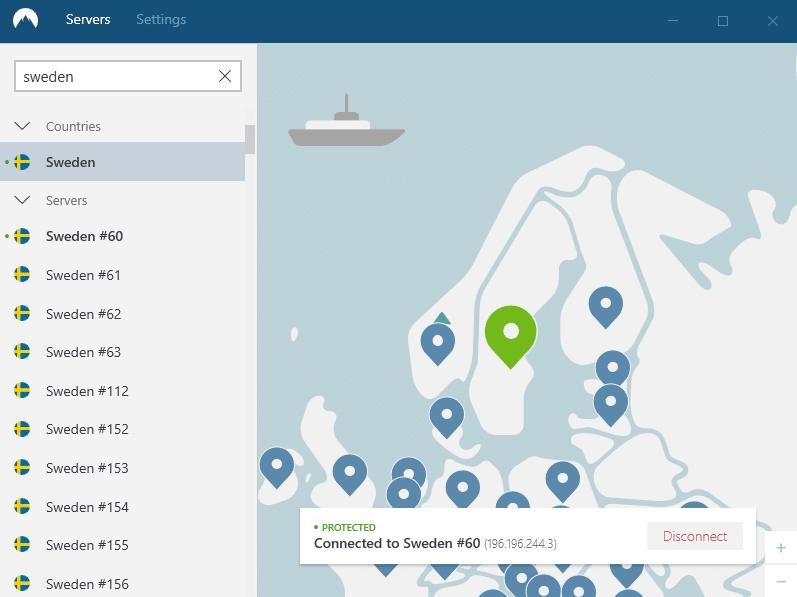This screenshot has height=597, width=797.
Task: Click the Finland map pin
Action: point(605,307)
